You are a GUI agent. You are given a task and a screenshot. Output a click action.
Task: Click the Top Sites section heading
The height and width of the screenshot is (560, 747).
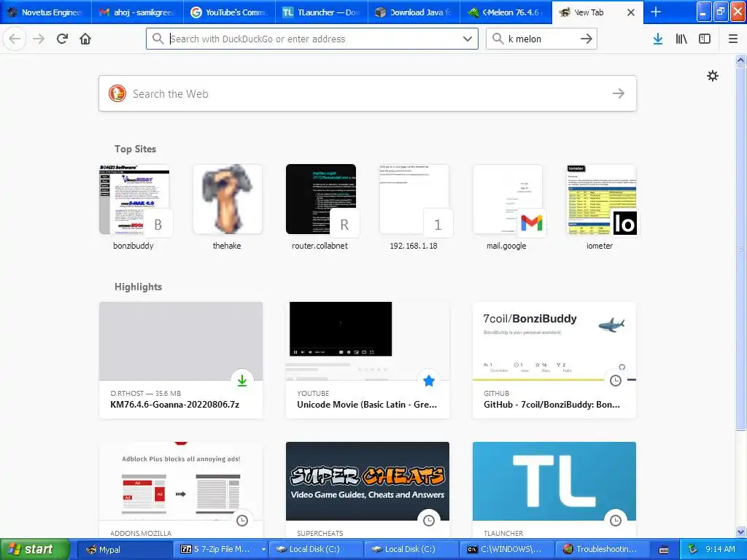point(135,149)
